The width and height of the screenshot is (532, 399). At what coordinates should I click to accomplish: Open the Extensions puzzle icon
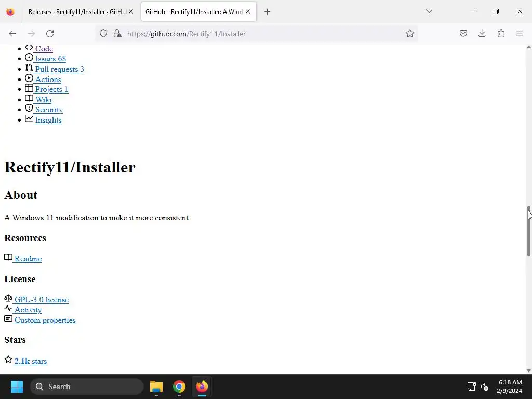pos(501,34)
